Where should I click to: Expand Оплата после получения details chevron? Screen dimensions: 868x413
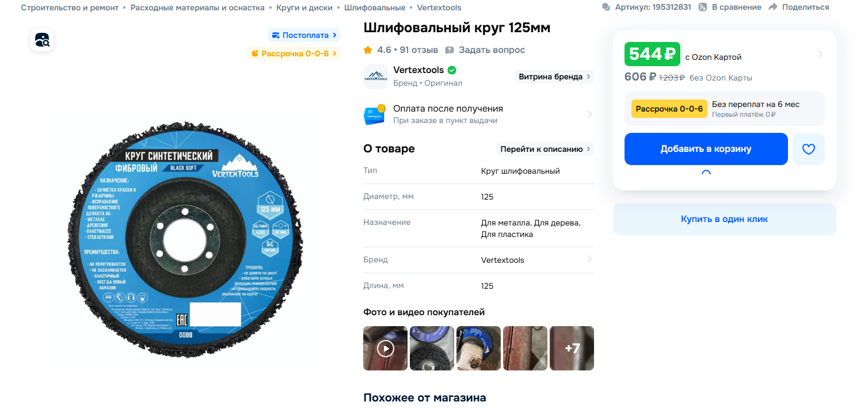pos(589,114)
